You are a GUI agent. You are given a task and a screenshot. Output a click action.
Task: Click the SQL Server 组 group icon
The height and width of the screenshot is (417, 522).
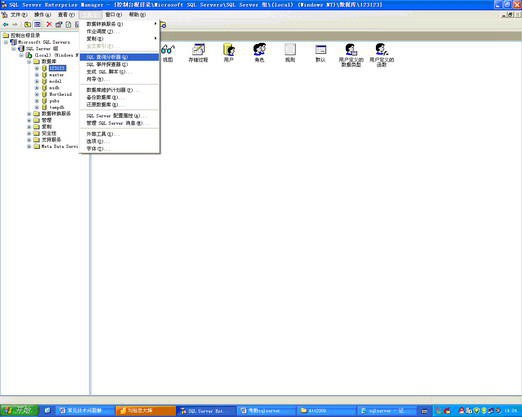click(21, 49)
